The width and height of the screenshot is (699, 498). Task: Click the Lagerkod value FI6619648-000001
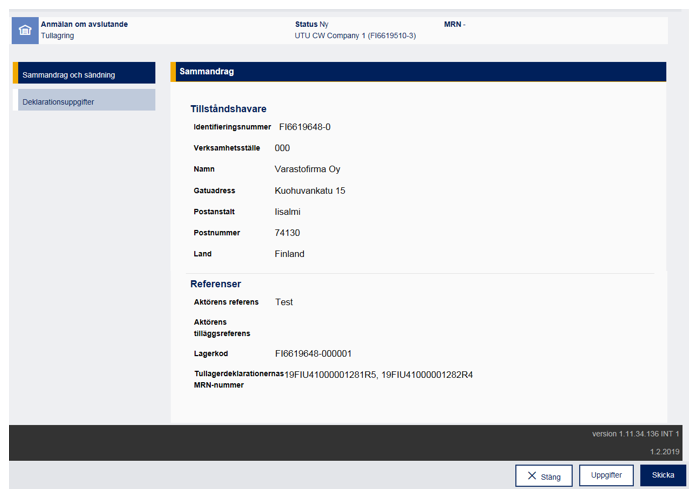click(x=313, y=353)
